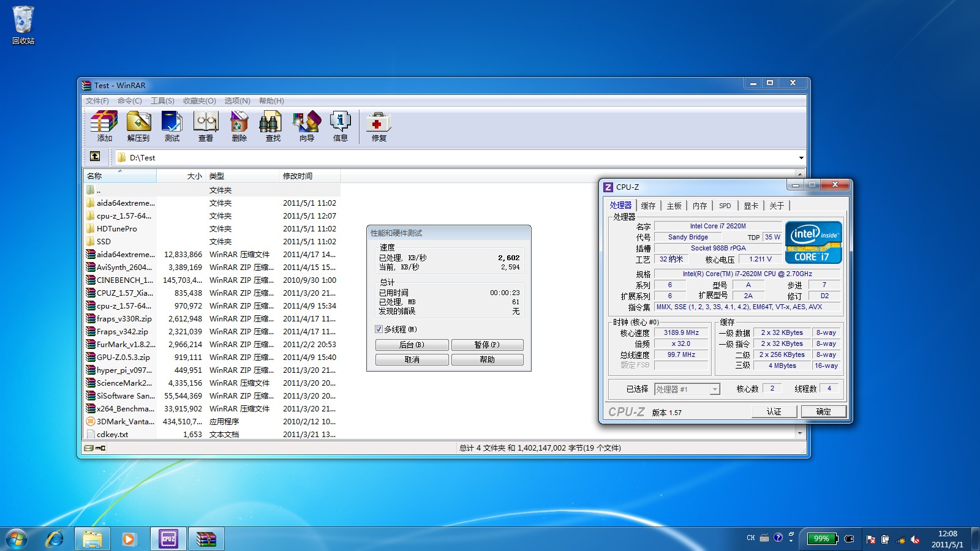Open the Recycle Bin desktop icon

23,26
